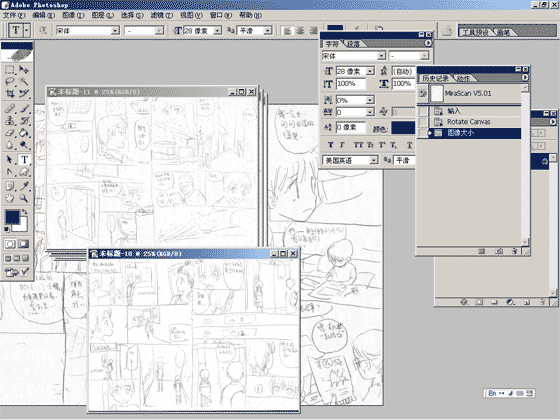Set history brush source to 输入 state
Viewport: 560px width, 420px height.
(x=423, y=111)
